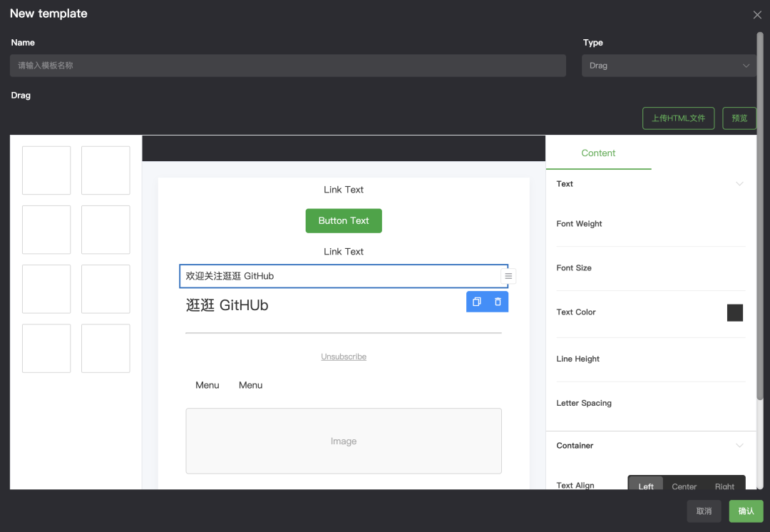The image size is (770, 532).
Task: Collapse the Container section chevron
Action: (739, 445)
